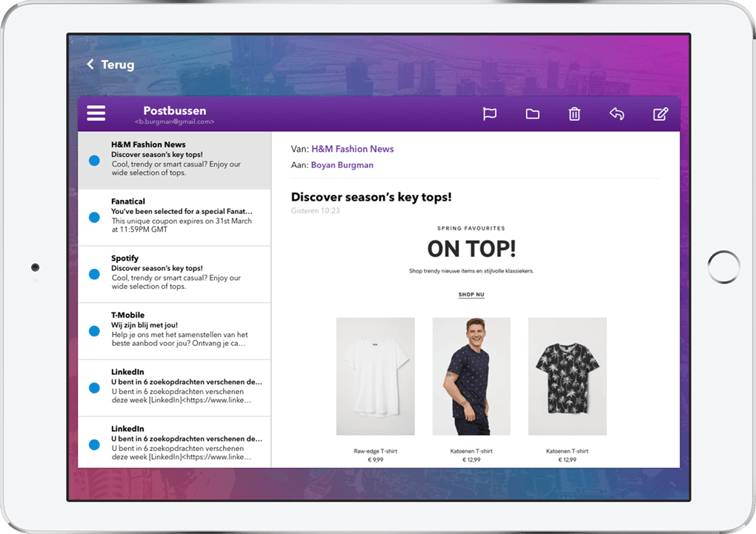Click the Gisteren 10:23 timestamp
This screenshot has width=756, height=534.
[x=315, y=210]
